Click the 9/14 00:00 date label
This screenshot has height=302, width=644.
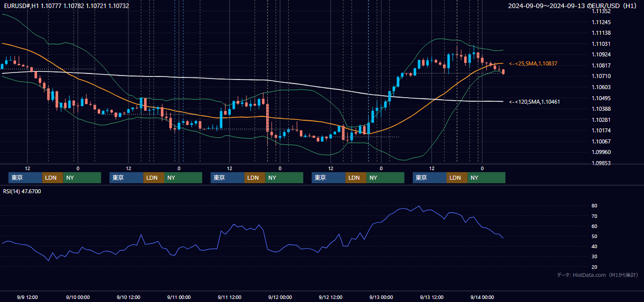coord(482,297)
